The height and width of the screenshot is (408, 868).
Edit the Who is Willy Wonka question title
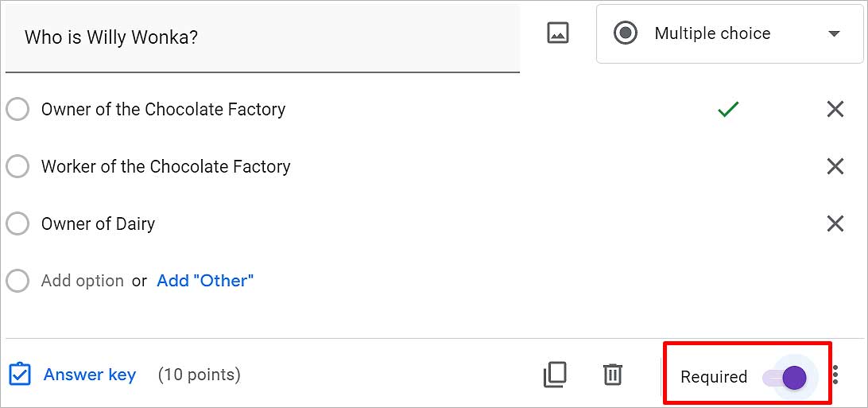[x=262, y=37]
